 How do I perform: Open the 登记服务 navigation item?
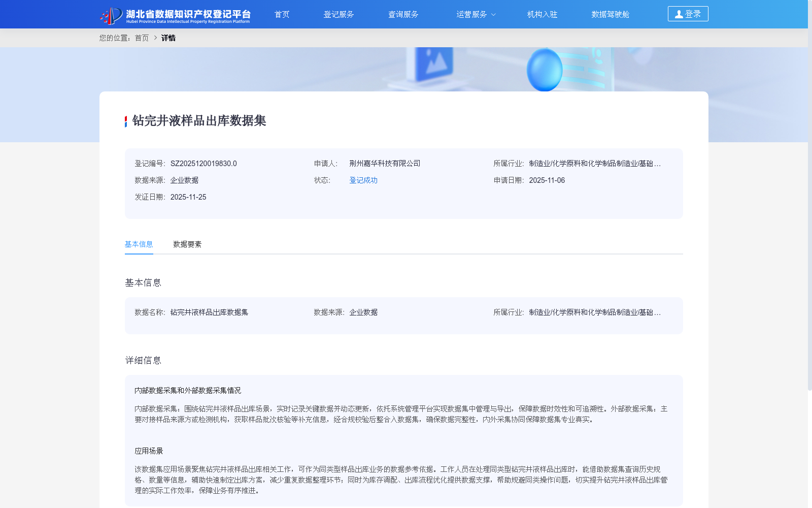click(339, 14)
